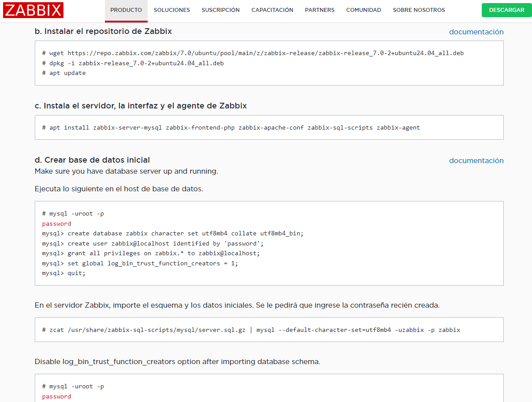Open the SOBRE NOSOTROS menu

[x=419, y=10]
